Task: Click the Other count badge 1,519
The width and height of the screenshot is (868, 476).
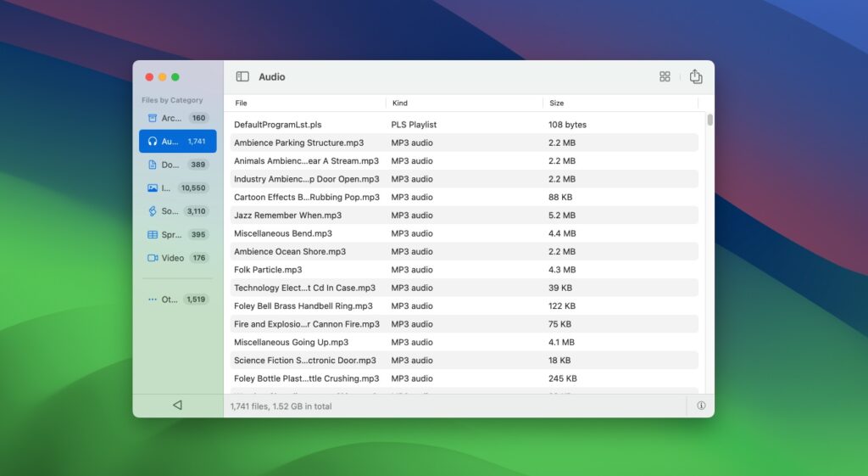Action: pyautogui.click(x=196, y=300)
